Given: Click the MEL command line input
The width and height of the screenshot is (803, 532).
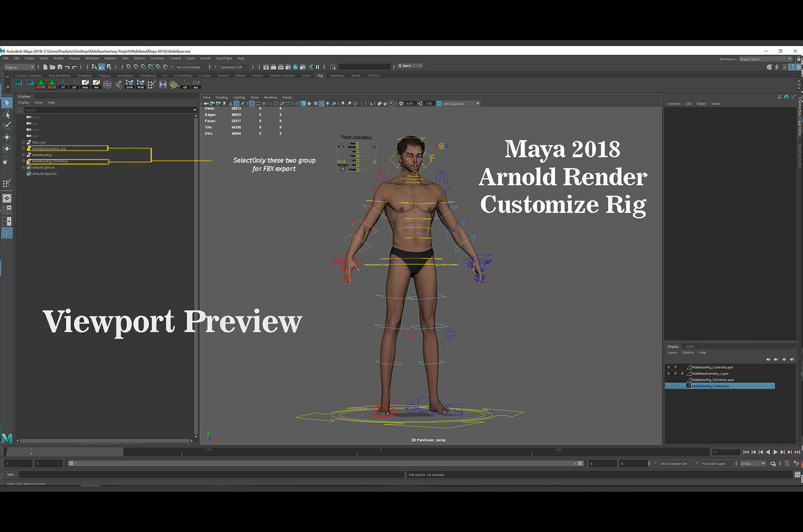Looking at the screenshot, I should (211, 474).
